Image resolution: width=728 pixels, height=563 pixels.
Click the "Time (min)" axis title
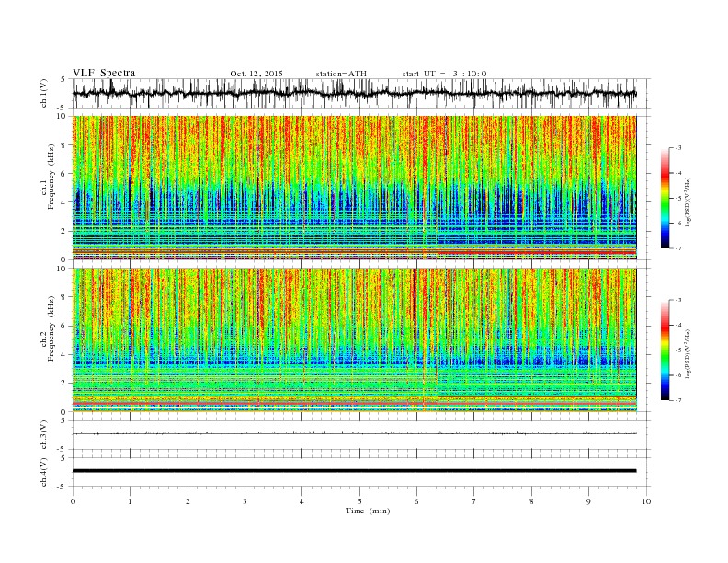368,511
